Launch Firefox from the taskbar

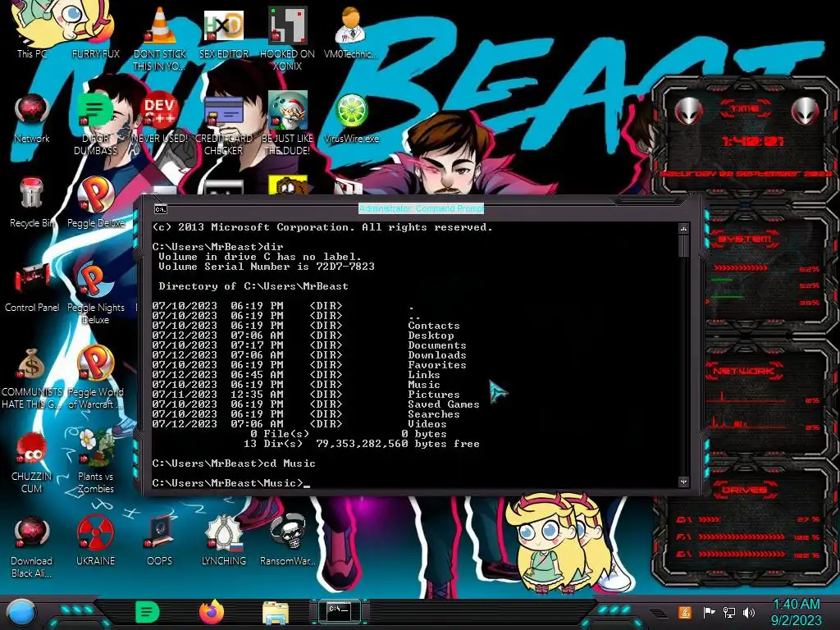[x=212, y=612]
